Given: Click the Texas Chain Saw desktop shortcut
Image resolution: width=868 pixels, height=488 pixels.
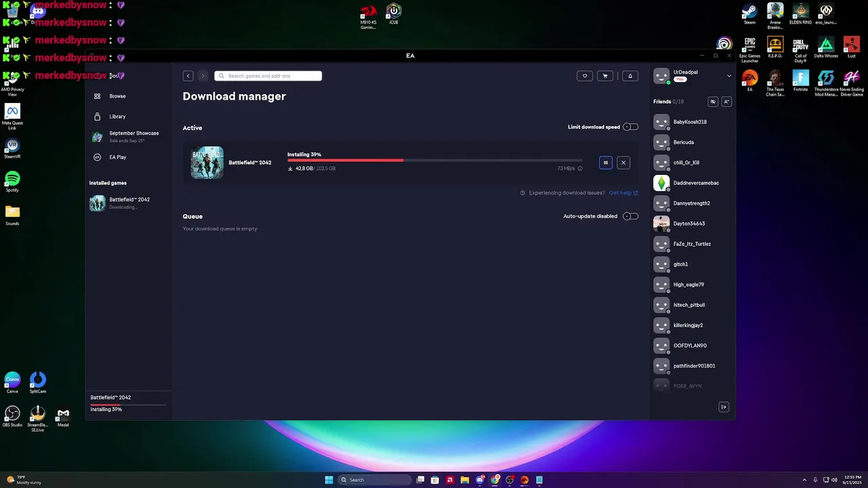Looking at the screenshot, I should click(x=775, y=83).
